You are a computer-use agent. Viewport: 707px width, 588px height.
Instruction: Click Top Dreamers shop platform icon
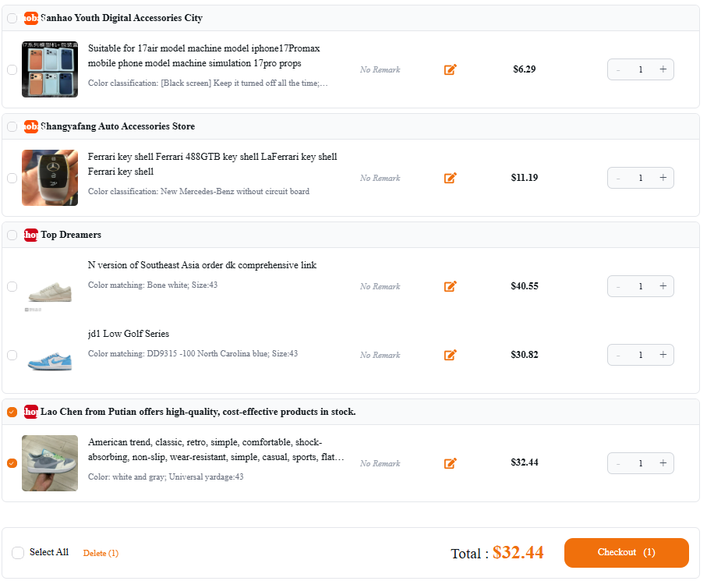30,235
